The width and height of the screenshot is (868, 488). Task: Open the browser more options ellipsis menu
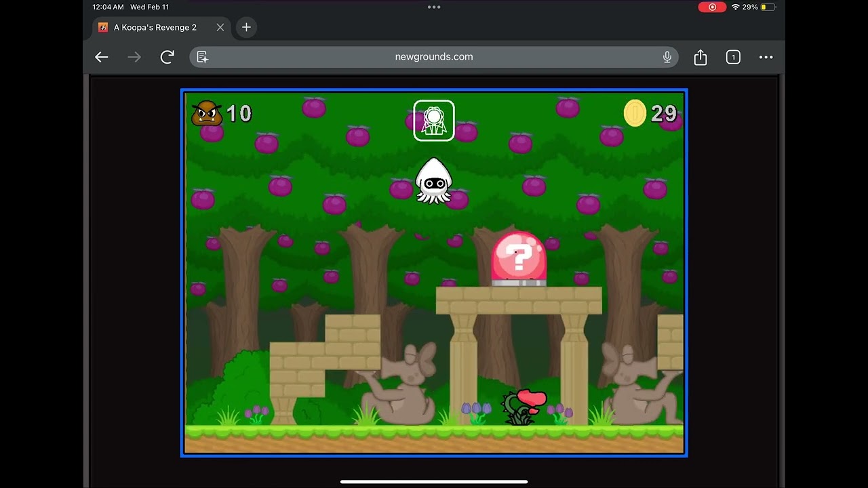coord(766,57)
